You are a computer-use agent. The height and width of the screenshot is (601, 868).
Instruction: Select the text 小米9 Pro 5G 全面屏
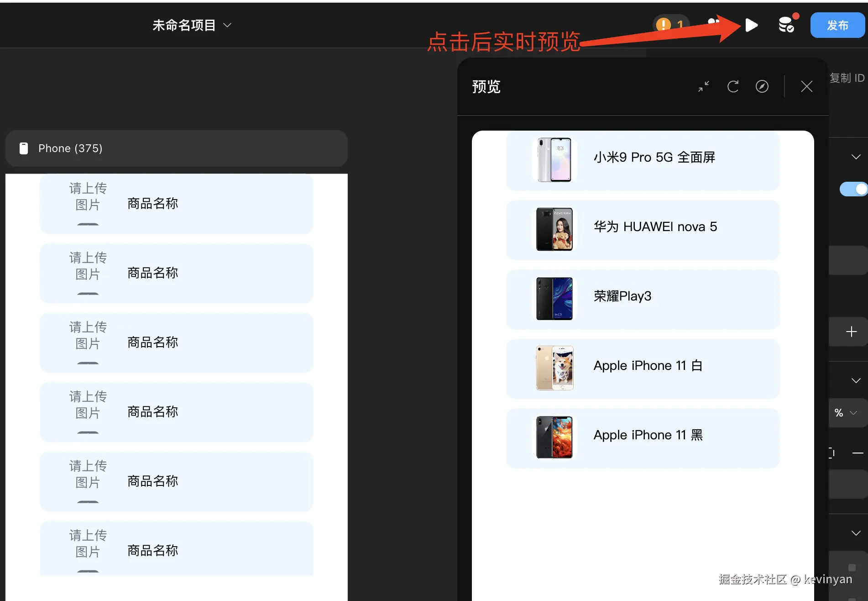click(x=654, y=157)
